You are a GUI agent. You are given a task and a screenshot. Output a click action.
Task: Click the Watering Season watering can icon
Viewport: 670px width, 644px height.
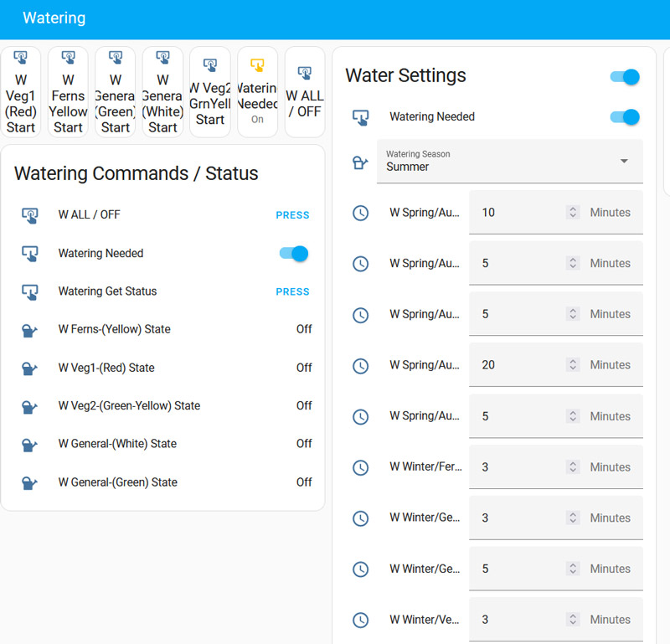[x=360, y=162]
